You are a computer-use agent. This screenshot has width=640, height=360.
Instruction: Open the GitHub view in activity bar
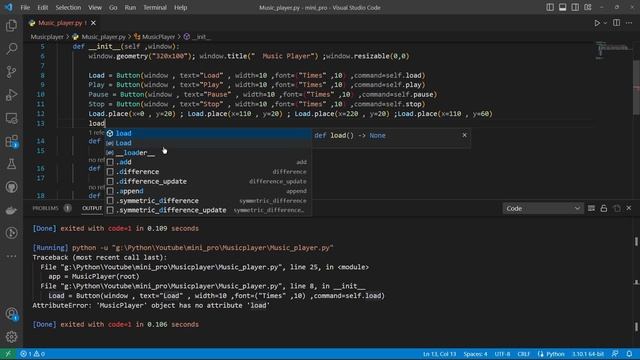point(11,187)
